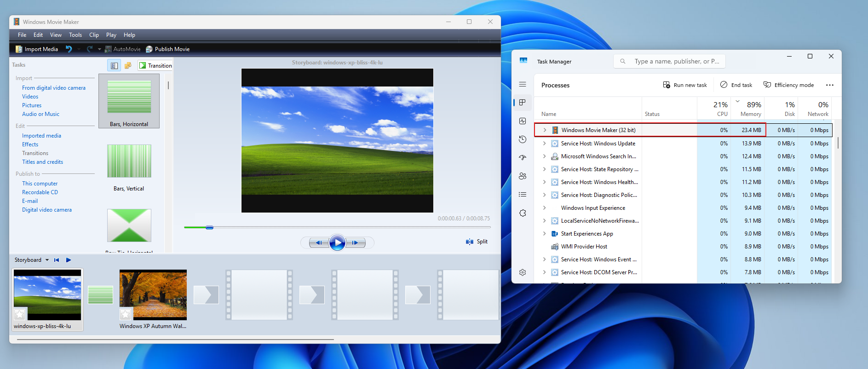868x369 pixels.
Task: Split the clip at the current point
Action: tap(477, 242)
